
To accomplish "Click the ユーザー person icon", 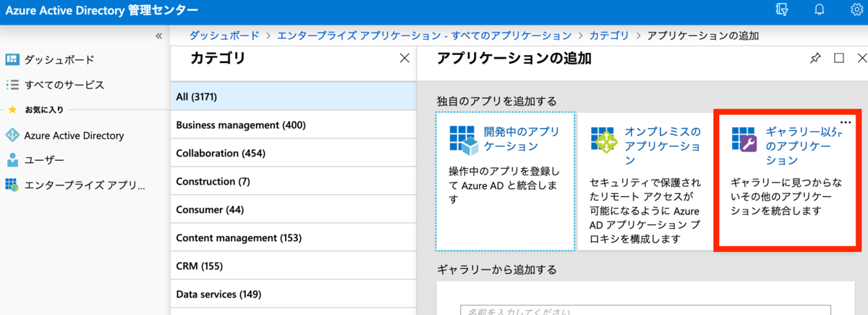I will pyautogui.click(x=12, y=160).
